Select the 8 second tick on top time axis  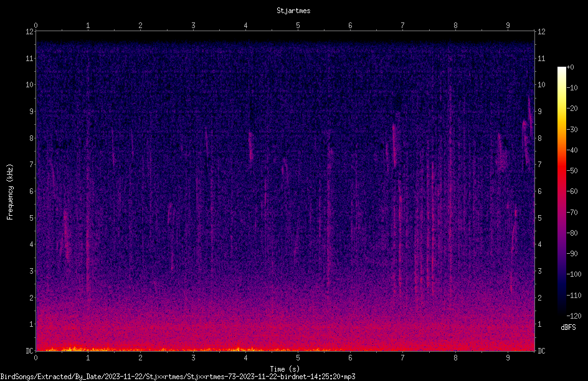[x=455, y=26]
